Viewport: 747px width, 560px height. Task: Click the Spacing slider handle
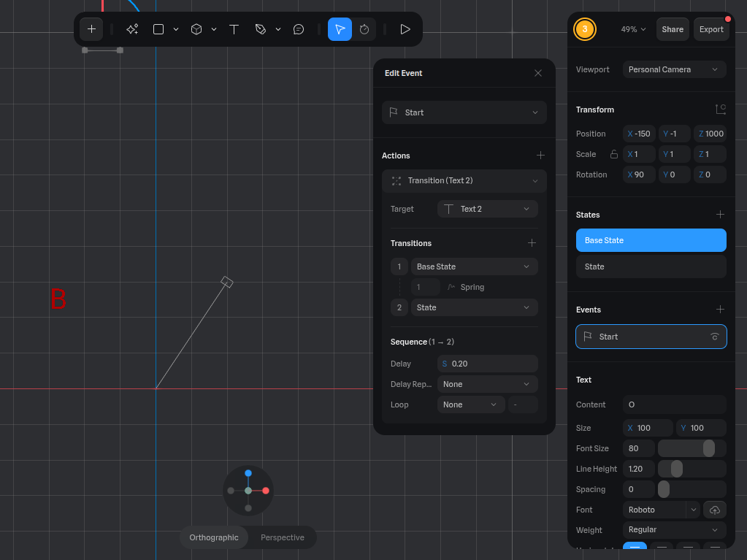(x=664, y=489)
